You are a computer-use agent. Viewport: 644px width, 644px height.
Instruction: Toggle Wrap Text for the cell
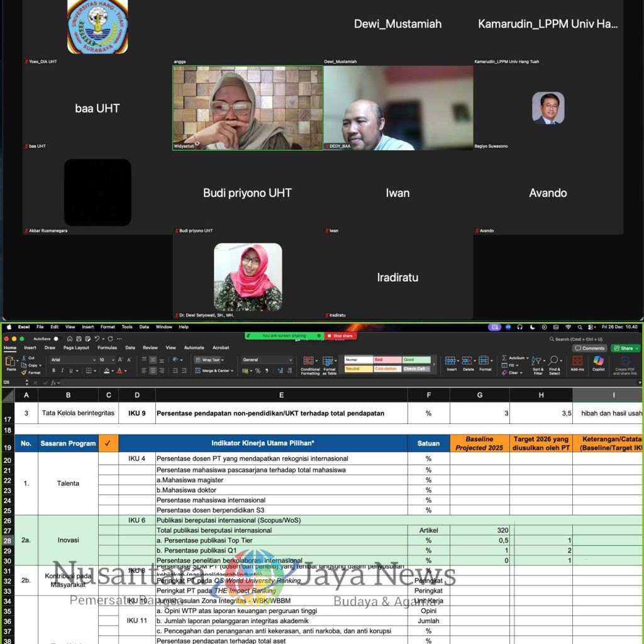pyautogui.click(x=208, y=360)
